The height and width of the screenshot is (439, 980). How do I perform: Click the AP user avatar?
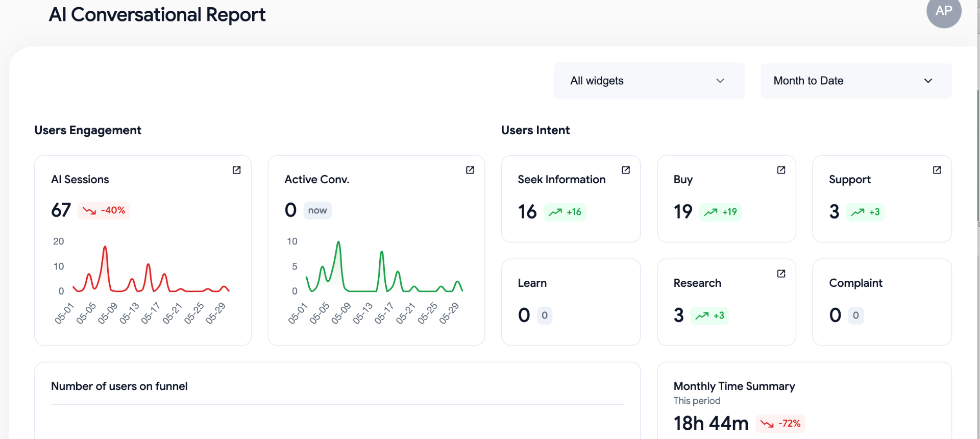coord(944,11)
